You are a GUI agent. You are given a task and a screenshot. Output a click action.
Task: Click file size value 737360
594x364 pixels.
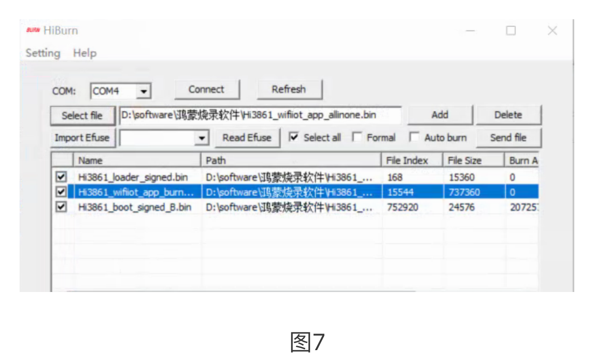[x=464, y=192]
